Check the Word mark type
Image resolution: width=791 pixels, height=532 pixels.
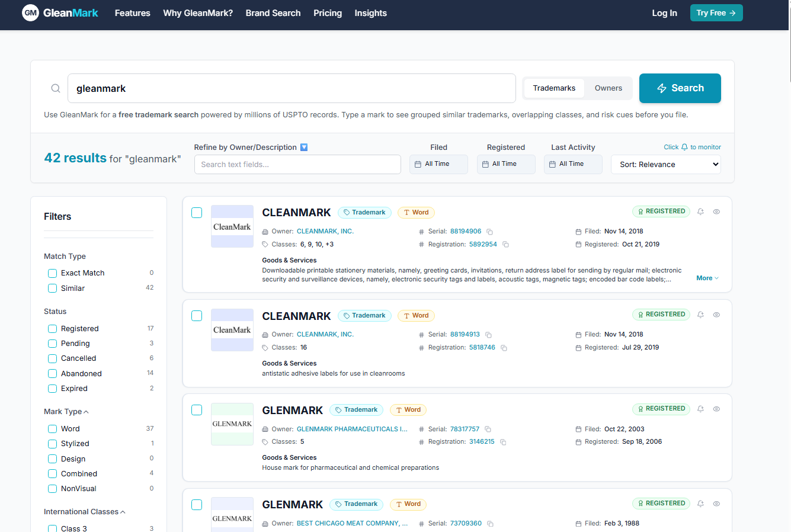click(x=53, y=429)
